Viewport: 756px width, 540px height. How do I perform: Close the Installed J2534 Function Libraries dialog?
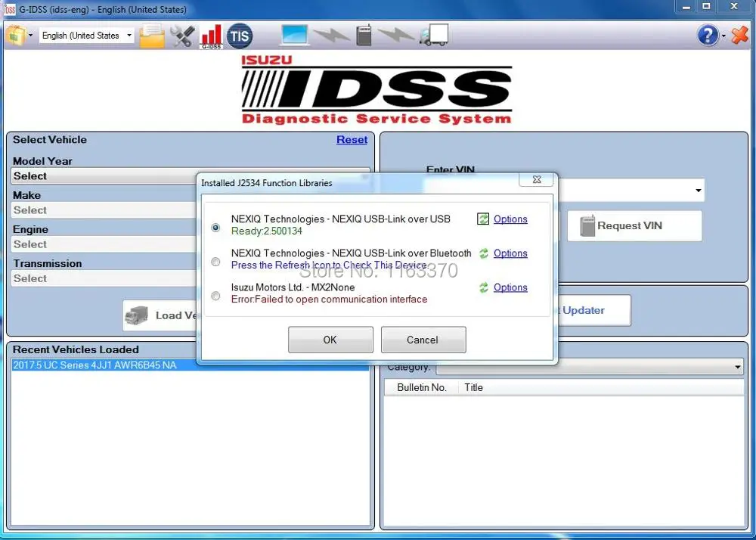(537, 179)
